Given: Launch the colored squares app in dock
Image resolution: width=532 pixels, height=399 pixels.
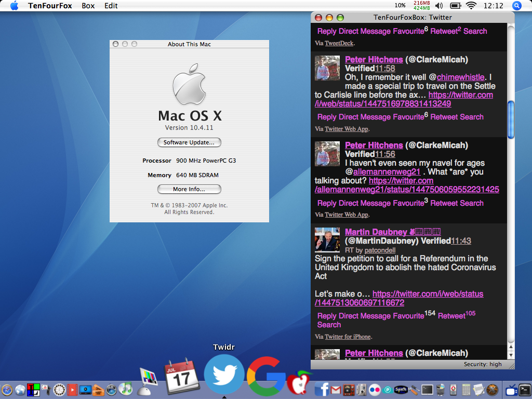Looking at the screenshot, I should 33,390.
